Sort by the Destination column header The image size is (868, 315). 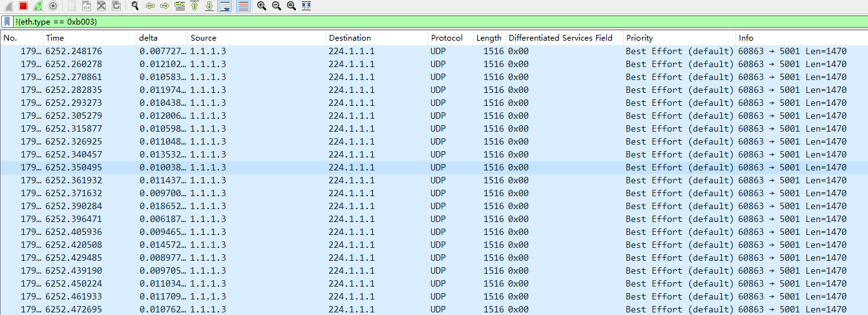tap(377, 38)
